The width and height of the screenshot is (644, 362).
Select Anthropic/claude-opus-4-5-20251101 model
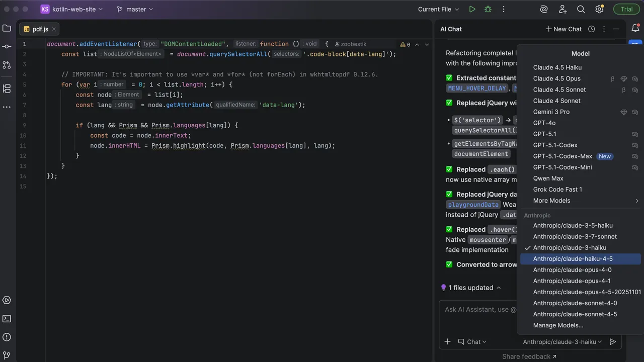tap(581, 292)
